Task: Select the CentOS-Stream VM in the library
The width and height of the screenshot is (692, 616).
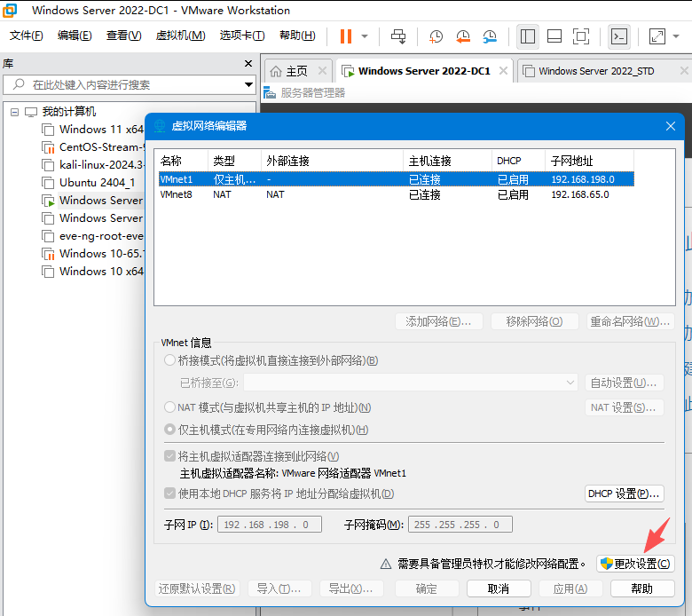Action: 101,147
